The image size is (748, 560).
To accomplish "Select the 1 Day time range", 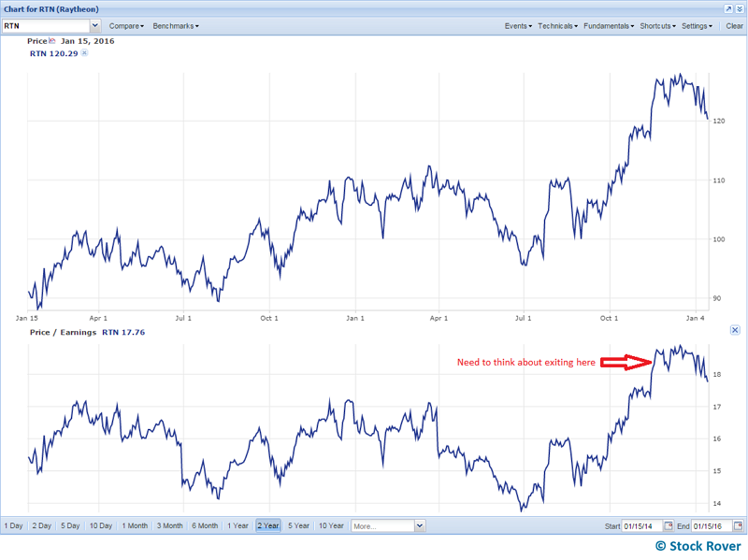I will click(13, 525).
